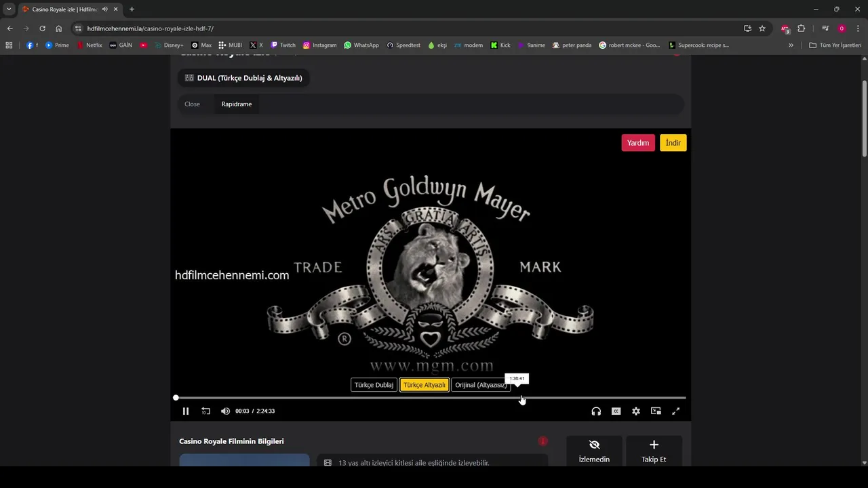Open the GAİN bookmark
This screenshot has width=868, height=488.
[x=121, y=45]
